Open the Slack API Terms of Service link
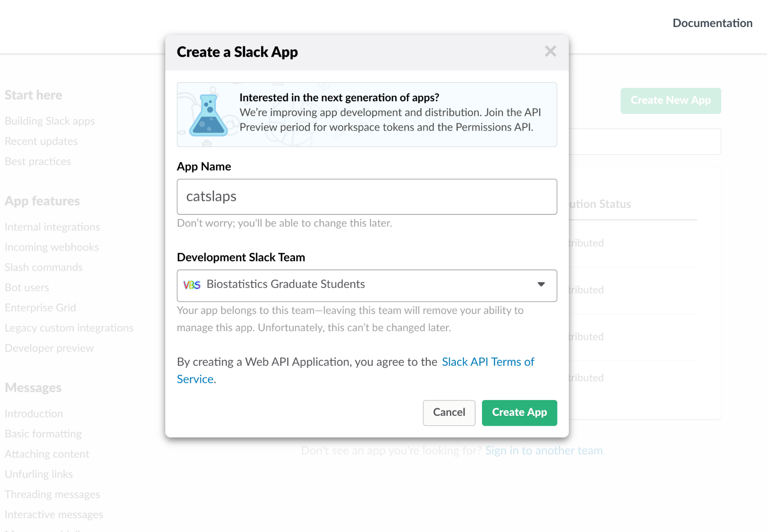Image resolution: width=767 pixels, height=532 pixels. pyautogui.click(x=487, y=362)
